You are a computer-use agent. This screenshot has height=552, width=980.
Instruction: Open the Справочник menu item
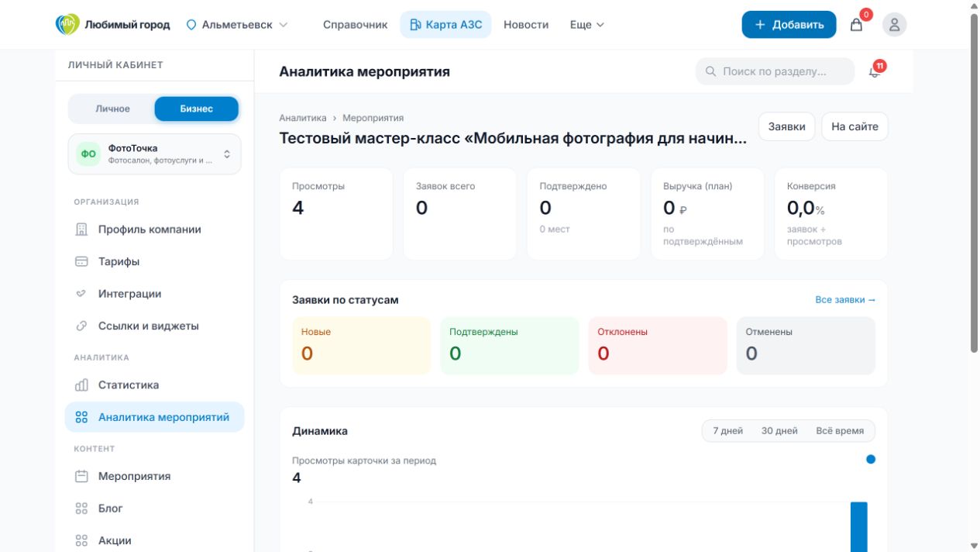[x=355, y=25]
